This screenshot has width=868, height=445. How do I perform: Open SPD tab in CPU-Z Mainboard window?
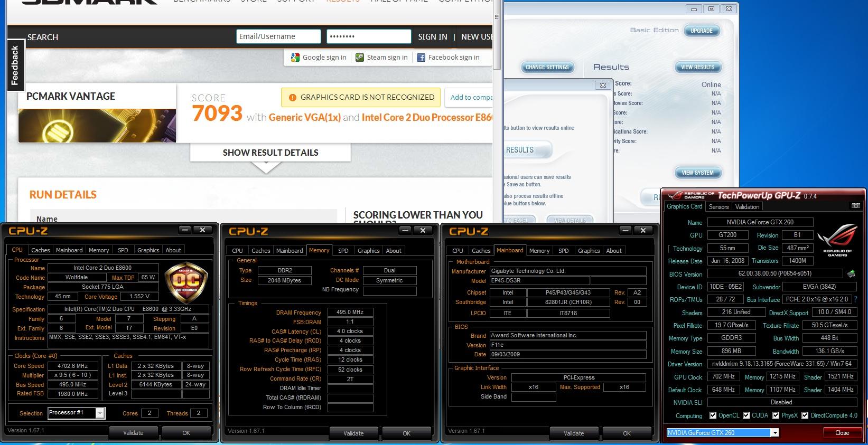[564, 251]
